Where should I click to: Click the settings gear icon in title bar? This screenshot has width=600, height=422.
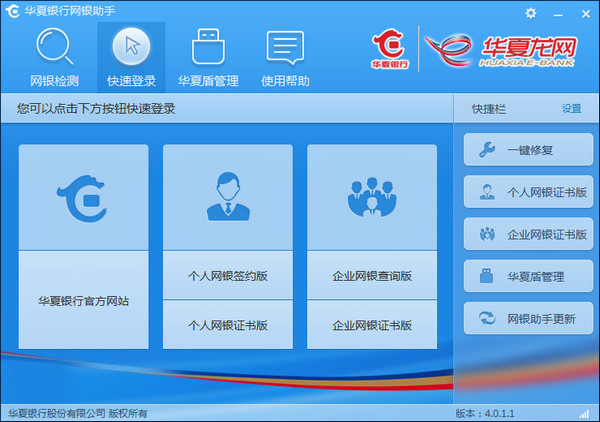point(531,14)
